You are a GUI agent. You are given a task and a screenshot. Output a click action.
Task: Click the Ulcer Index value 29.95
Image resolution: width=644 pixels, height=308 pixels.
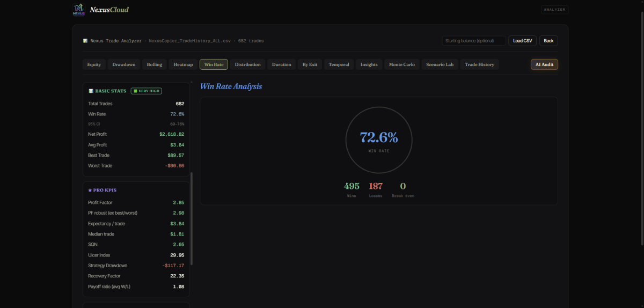177,255
